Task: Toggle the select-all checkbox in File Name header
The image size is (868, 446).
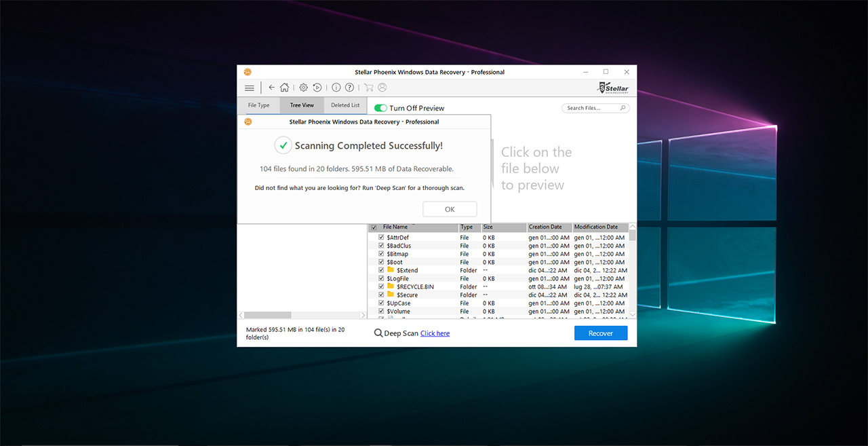Action: click(x=374, y=227)
